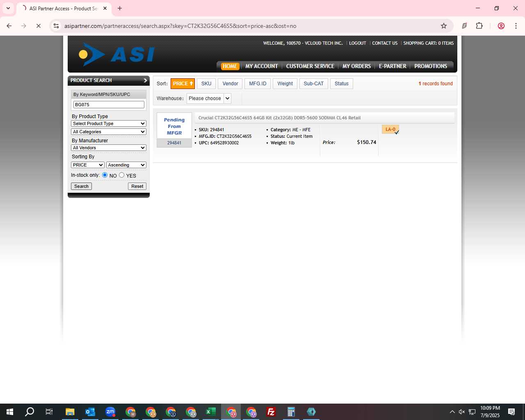This screenshot has width=525, height=420.
Task: Close the ASI Partner Access tab
Action: 105,8
